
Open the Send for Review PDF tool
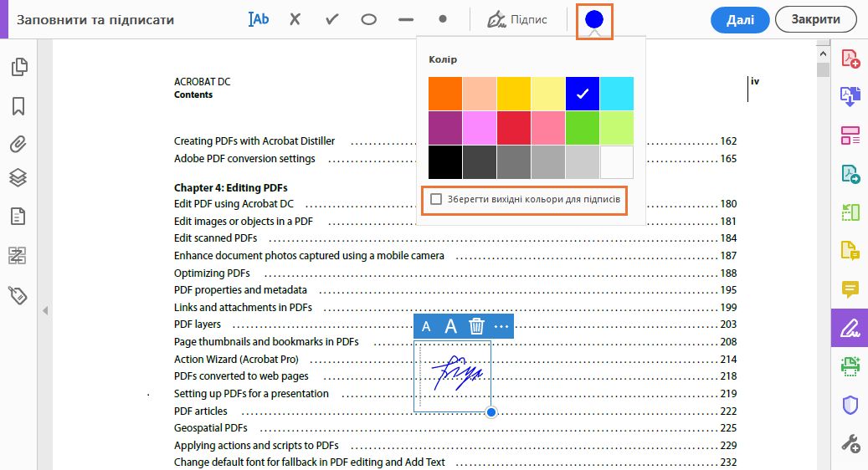(850, 174)
